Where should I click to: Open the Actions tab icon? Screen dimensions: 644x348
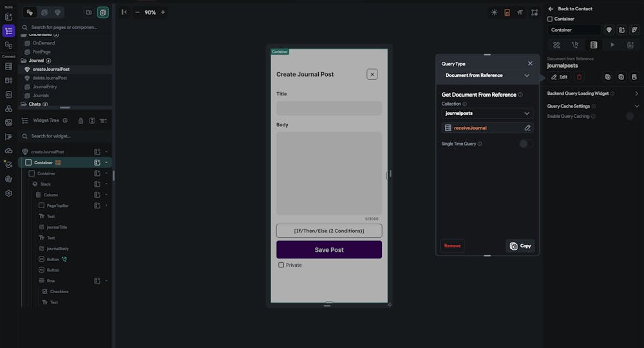pos(575,44)
